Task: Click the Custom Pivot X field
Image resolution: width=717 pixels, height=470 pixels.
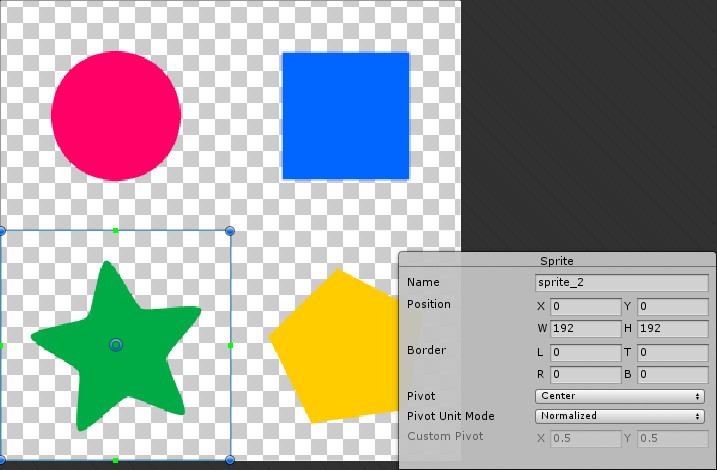Action: pos(585,438)
